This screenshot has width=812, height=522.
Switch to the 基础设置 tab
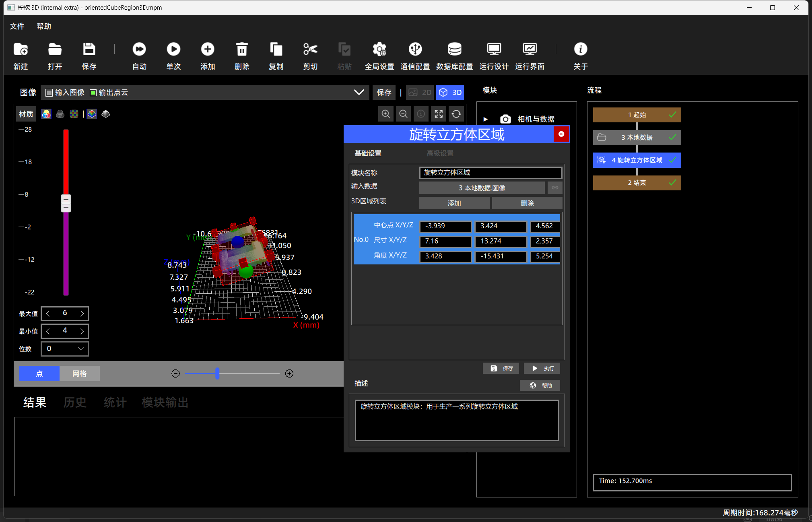click(368, 153)
